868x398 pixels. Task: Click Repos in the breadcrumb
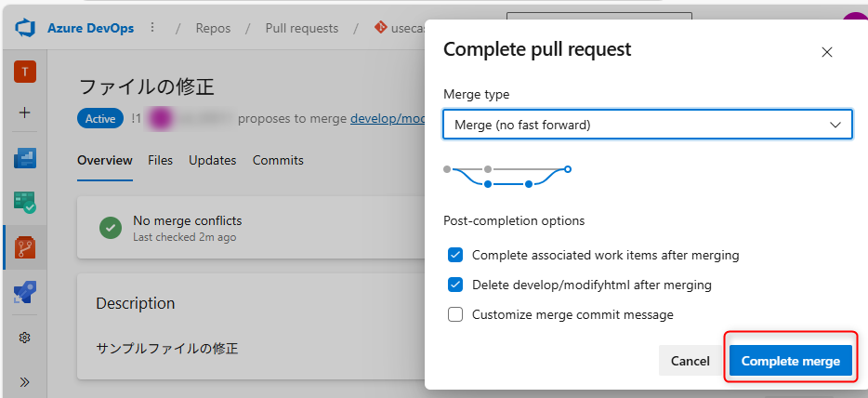(x=213, y=28)
